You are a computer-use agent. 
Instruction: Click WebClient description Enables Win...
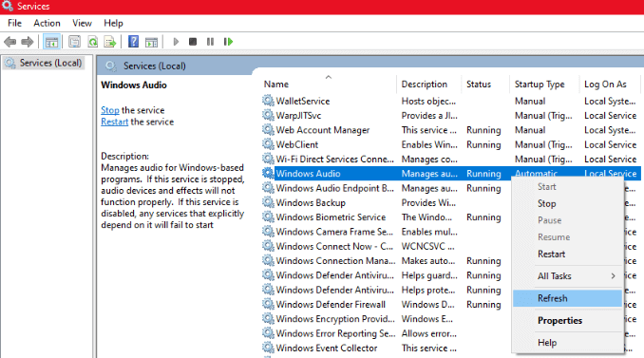tap(429, 144)
